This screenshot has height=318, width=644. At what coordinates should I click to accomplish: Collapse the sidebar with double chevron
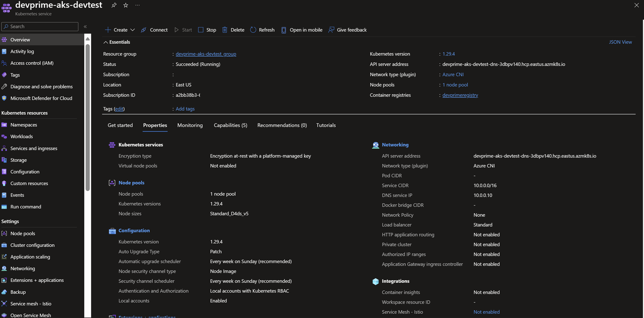click(86, 26)
